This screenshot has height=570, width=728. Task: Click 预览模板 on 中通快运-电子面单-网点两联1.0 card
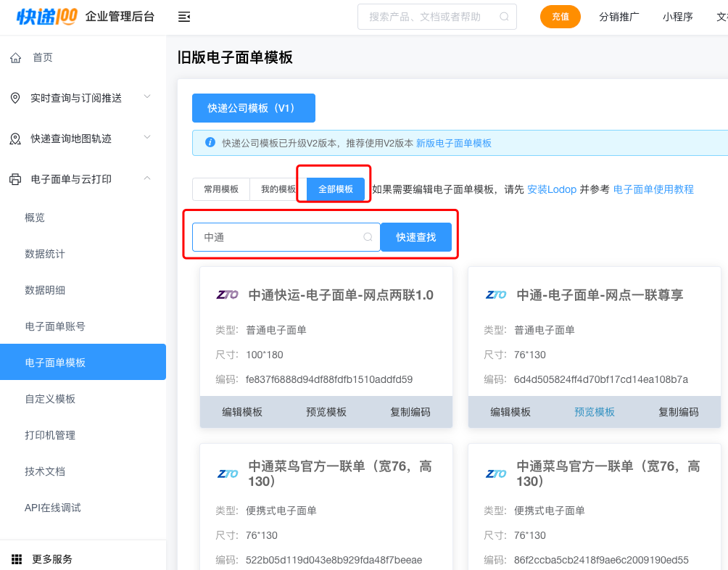click(x=326, y=412)
